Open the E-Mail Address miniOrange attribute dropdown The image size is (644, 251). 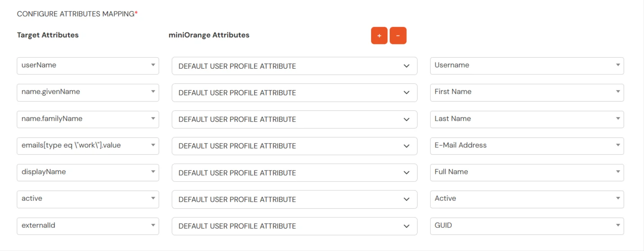pos(527,146)
